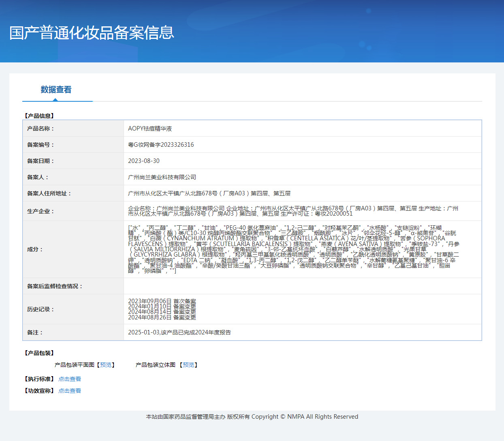504x441 pixels.
Task: Select product name AOPY祛痘精华液
Action: [150, 128]
